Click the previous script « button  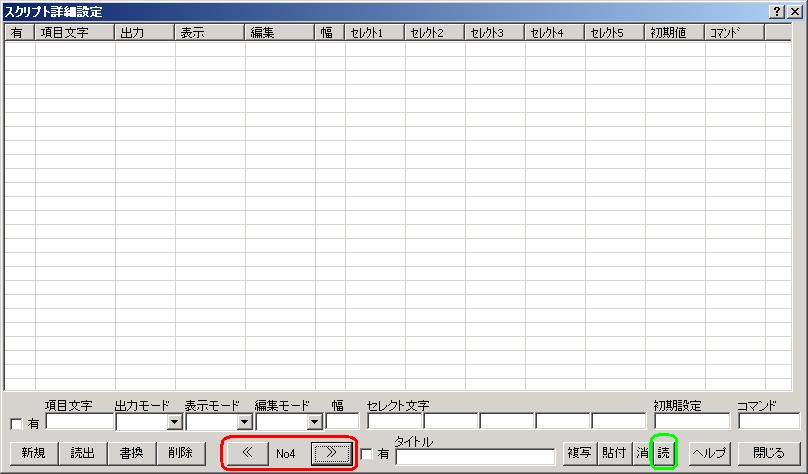(247, 453)
